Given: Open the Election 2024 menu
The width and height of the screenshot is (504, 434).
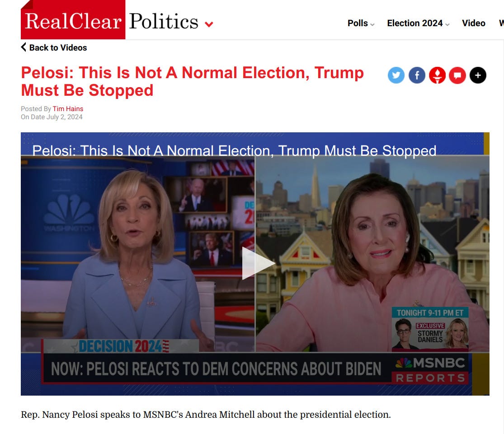Looking at the screenshot, I should click(415, 23).
